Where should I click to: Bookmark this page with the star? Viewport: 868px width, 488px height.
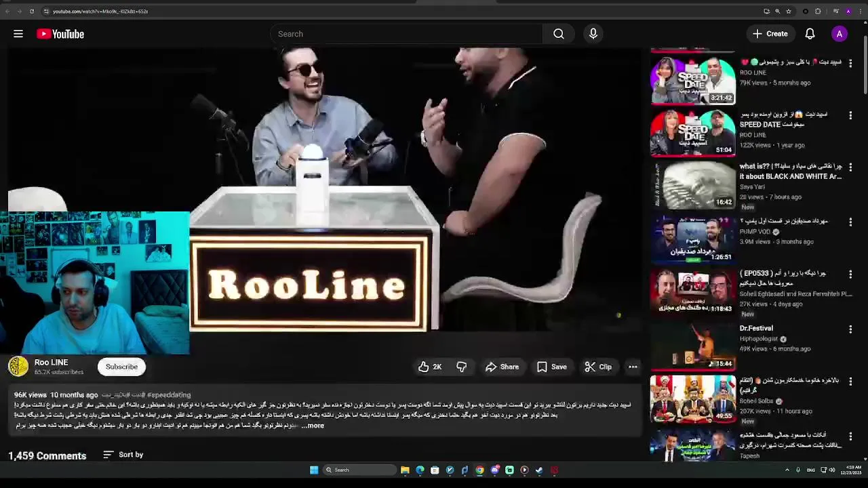coord(788,11)
